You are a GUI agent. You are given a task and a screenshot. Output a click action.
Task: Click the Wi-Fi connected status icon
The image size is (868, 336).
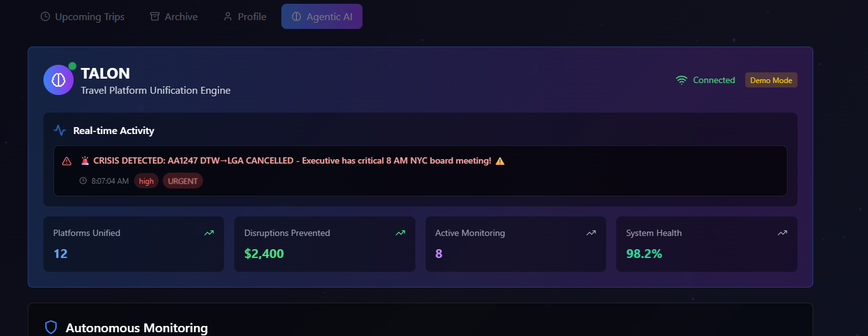(681, 80)
